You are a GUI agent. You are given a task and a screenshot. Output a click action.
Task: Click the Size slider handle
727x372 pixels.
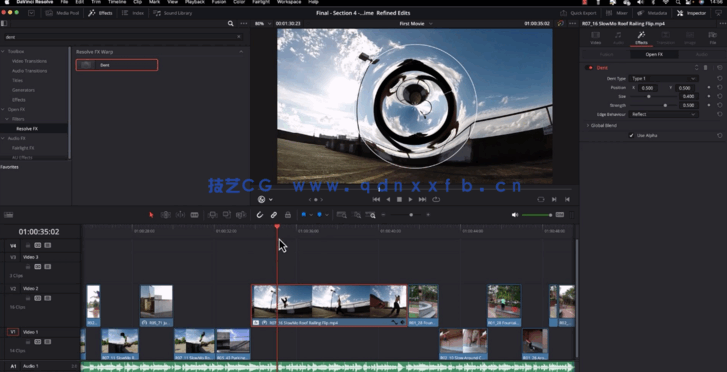click(x=649, y=96)
